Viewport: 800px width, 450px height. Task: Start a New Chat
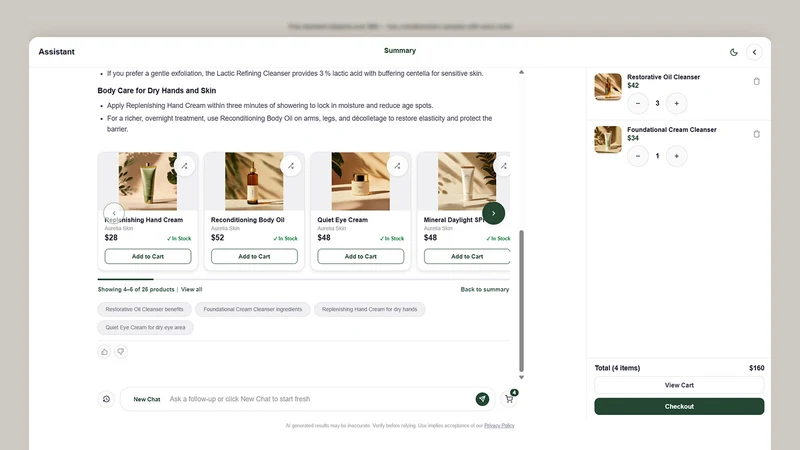coord(147,399)
